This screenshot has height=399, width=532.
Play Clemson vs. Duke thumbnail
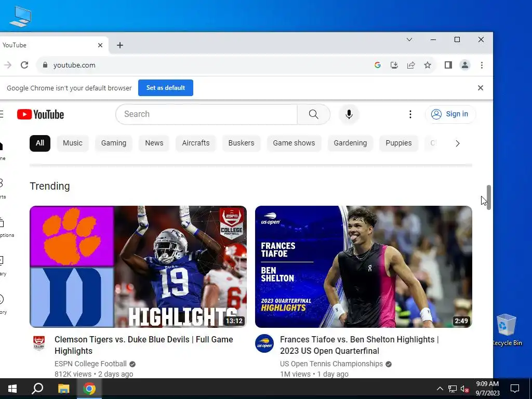point(138,267)
